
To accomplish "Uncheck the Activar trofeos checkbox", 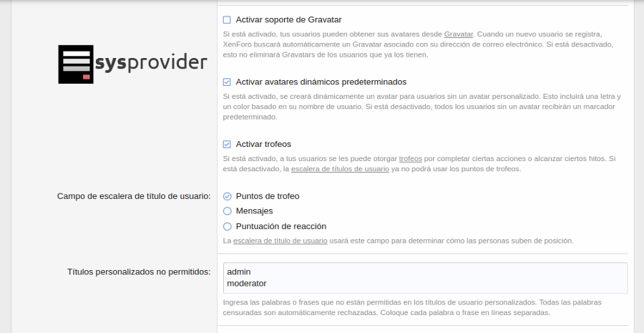I will click(x=227, y=144).
